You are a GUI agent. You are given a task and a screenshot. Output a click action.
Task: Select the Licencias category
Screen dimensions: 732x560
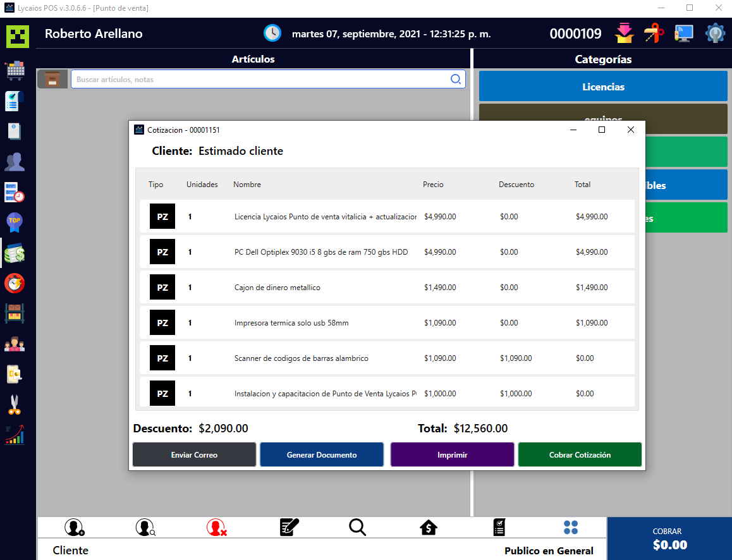[603, 87]
